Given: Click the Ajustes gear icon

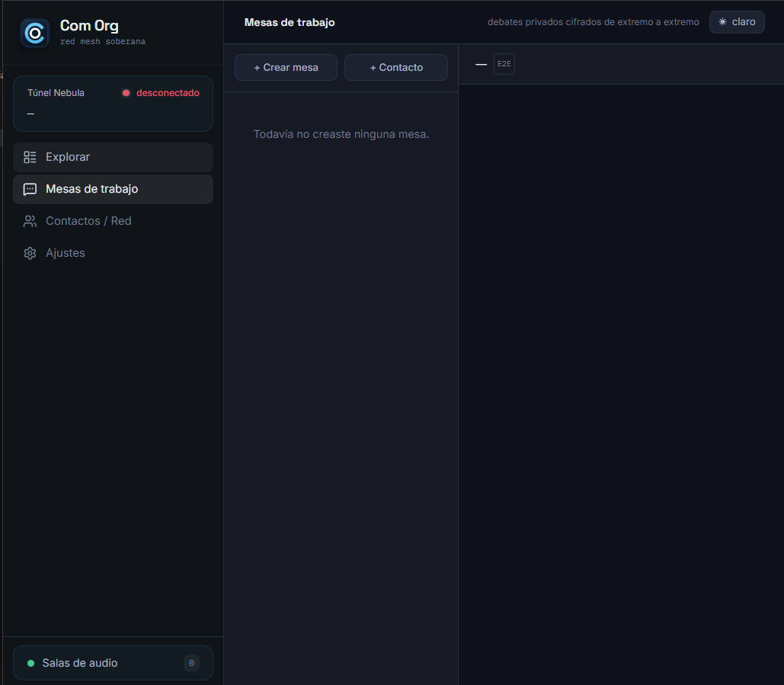Looking at the screenshot, I should pos(30,254).
